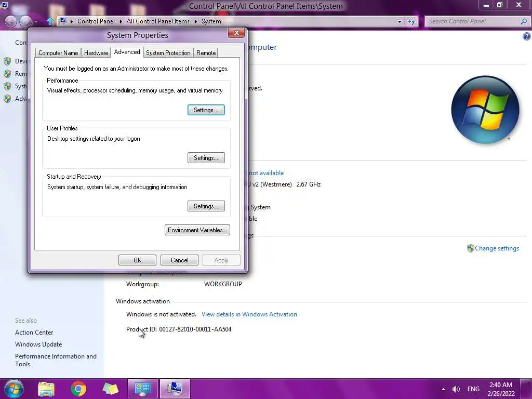Image resolution: width=532 pixels, height=399 pixels.
Task: Open Performance Settings button
Action: [206, 110]
